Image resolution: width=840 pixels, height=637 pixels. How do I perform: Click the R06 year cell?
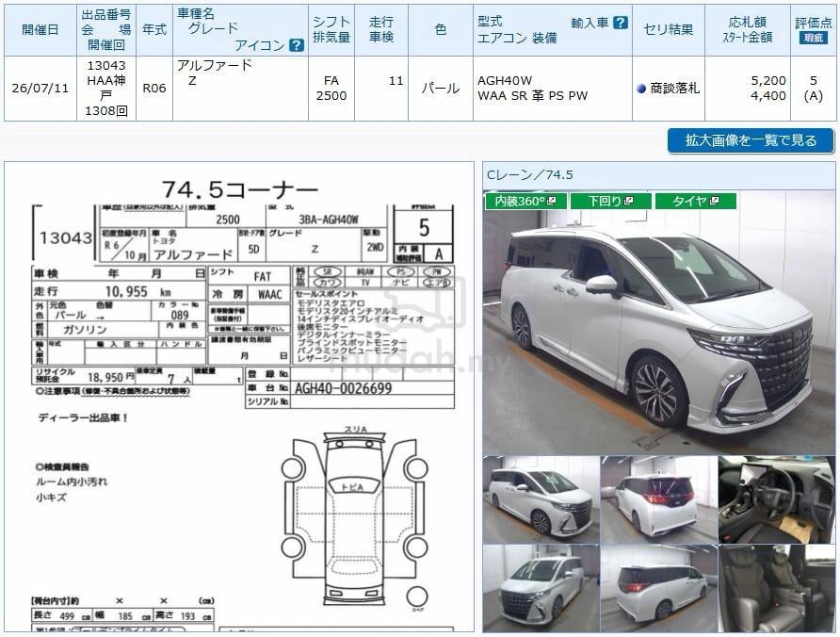154,89
